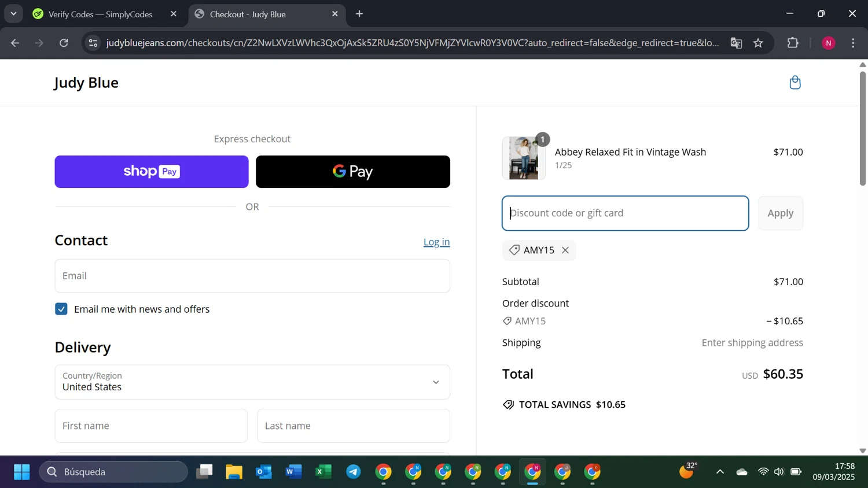Show hidden system tray icons
This screenshot has width=868, height=488.
(720, 472)
